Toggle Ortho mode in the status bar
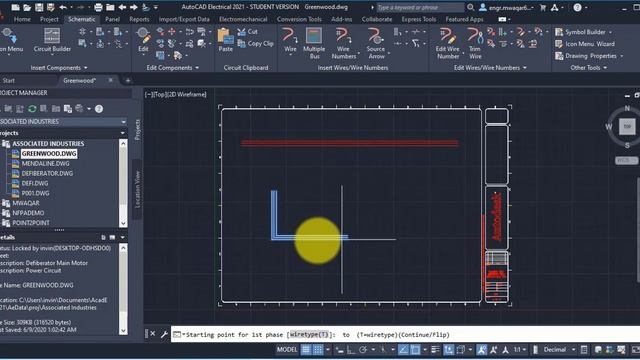The image size is (640, 360). pyautogui.click(x=351, y=349)
